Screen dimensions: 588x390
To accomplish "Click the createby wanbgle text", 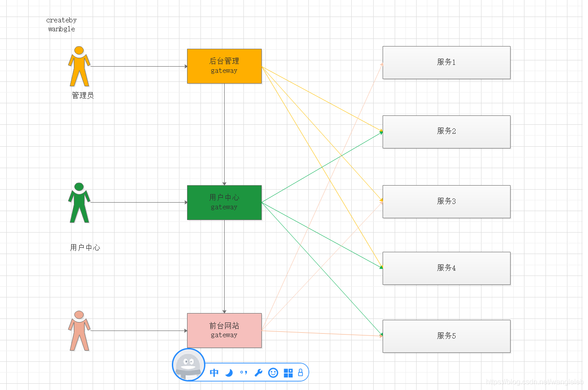I will [x=62, y=25].
